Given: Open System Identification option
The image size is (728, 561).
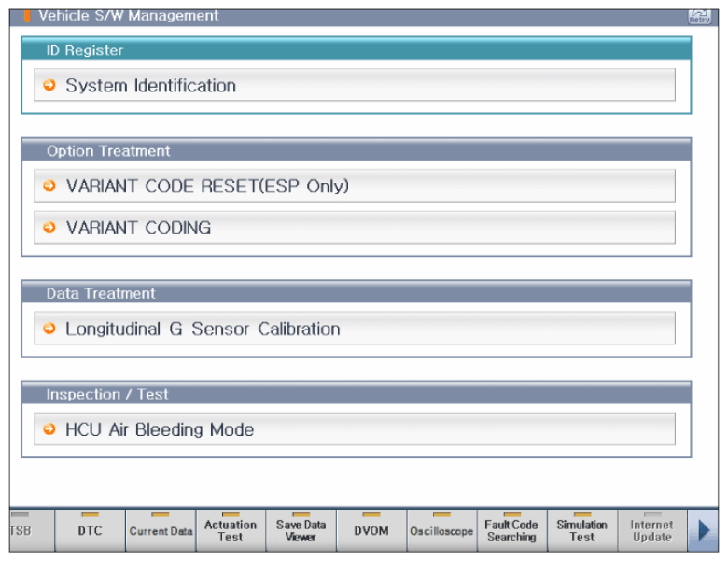Looking at the screenshot, I should click(355, 85).
